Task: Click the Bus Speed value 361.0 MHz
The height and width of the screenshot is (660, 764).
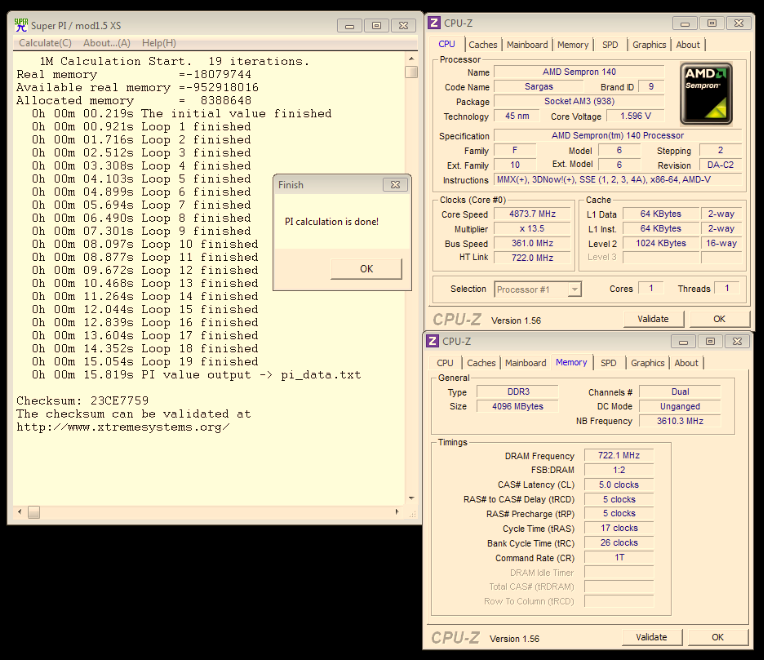Action: click(x=532, y=243)
